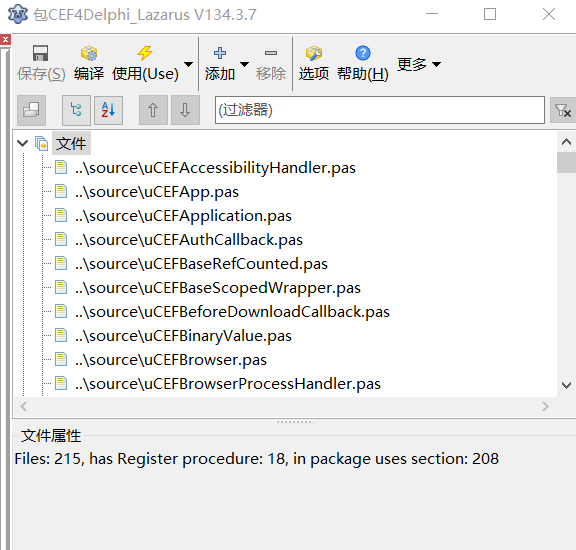Select uCEFBrowser.pas file
This screenshot has width=576, height=550.
point(170,360)
